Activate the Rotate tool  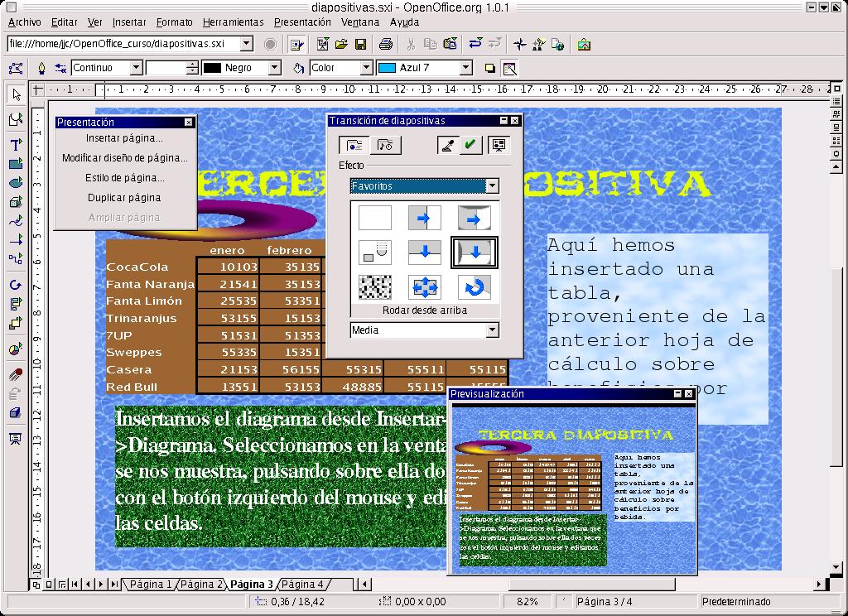(16, 285)
